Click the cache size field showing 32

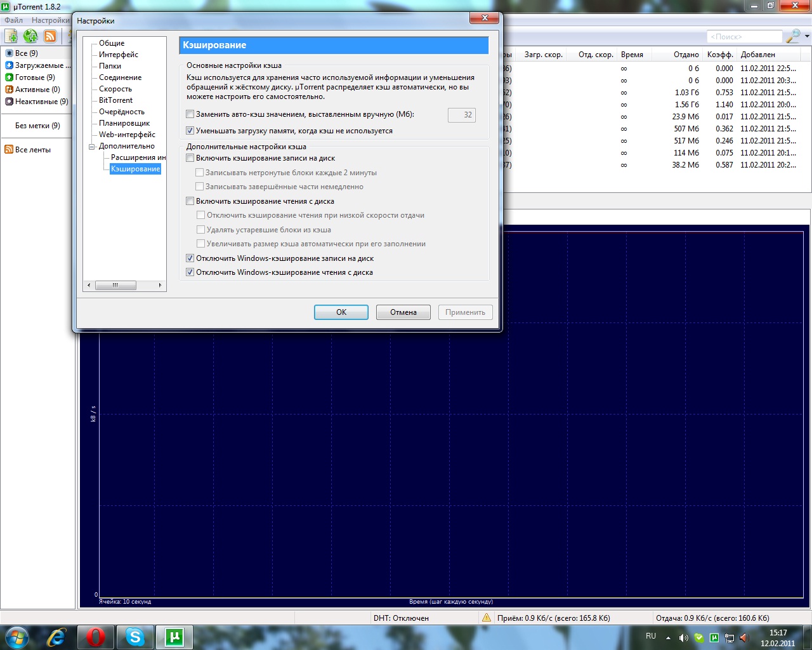[x=461, y=115]
